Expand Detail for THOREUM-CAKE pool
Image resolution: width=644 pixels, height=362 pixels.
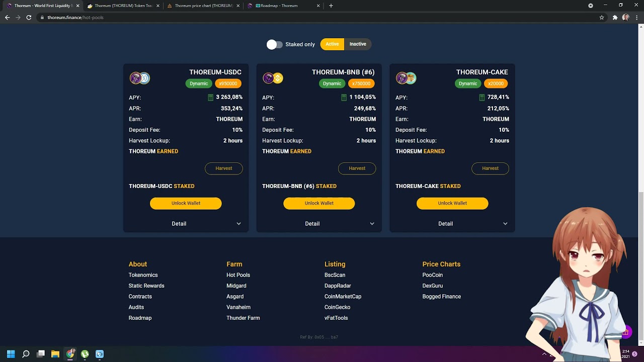[x=452, y=224]
